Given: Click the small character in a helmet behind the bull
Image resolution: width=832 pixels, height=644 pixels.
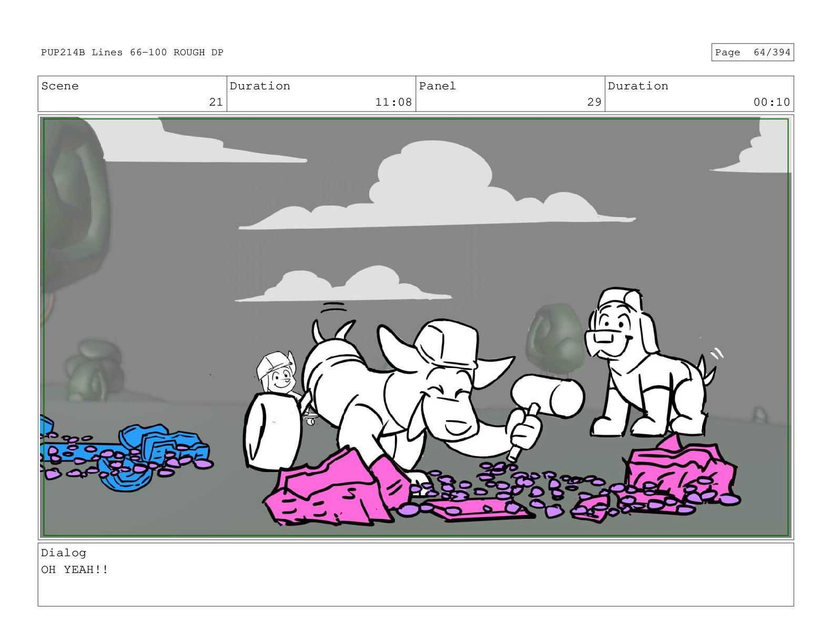Looking at the screenshot, I should pos(279,374).
